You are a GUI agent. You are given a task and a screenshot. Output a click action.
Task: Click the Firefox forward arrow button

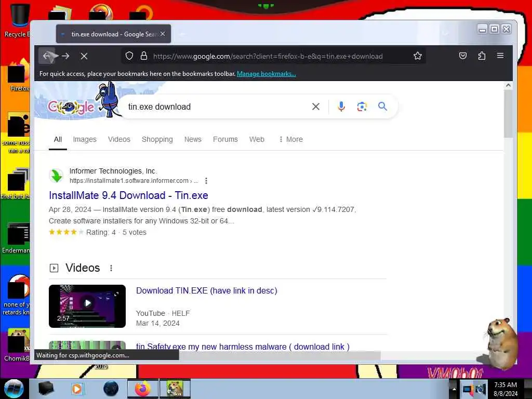[x=65, y=56]
